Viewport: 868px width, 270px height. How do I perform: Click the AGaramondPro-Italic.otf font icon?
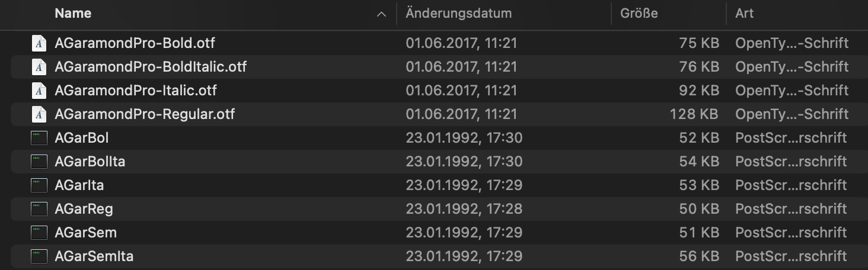[x=39, y=91]
